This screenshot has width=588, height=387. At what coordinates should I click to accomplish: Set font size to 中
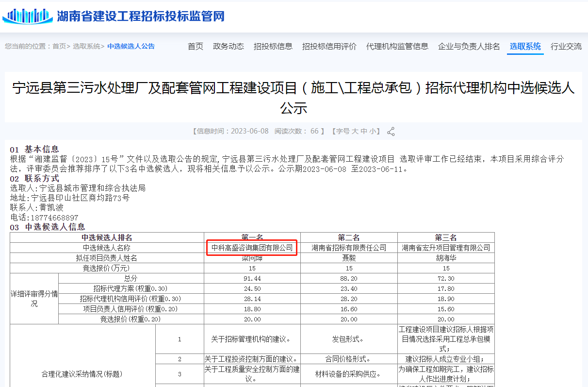[364, 131]
